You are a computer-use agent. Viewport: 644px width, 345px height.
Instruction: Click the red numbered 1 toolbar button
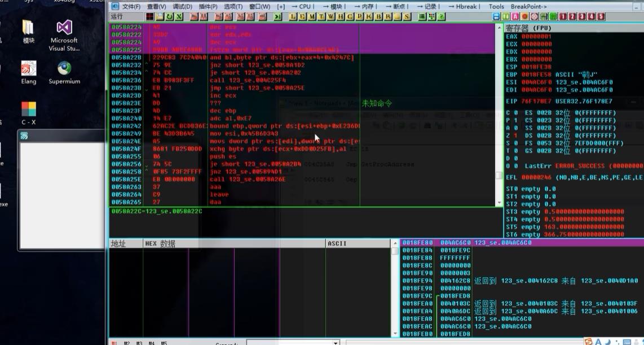562,16
